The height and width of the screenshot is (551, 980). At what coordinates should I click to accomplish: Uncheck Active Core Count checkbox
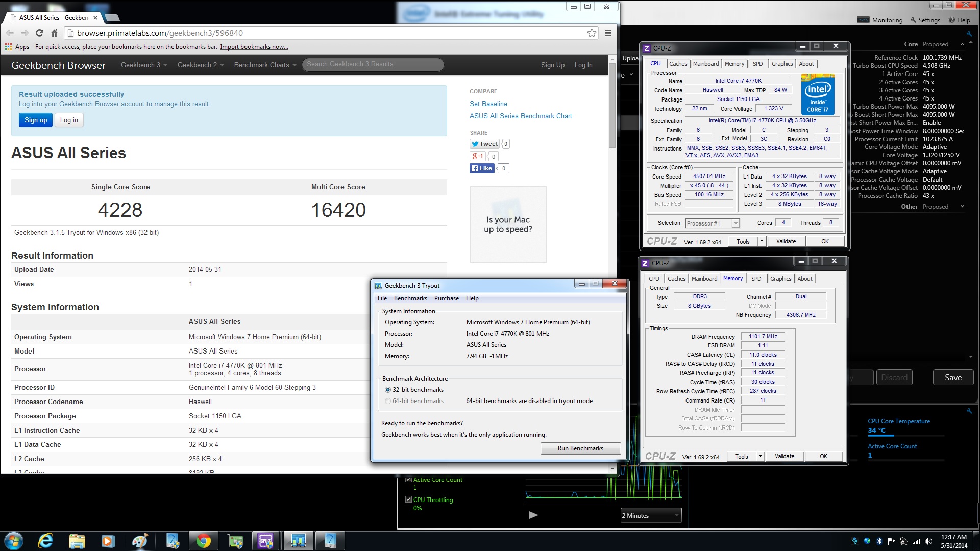(408, 480)
